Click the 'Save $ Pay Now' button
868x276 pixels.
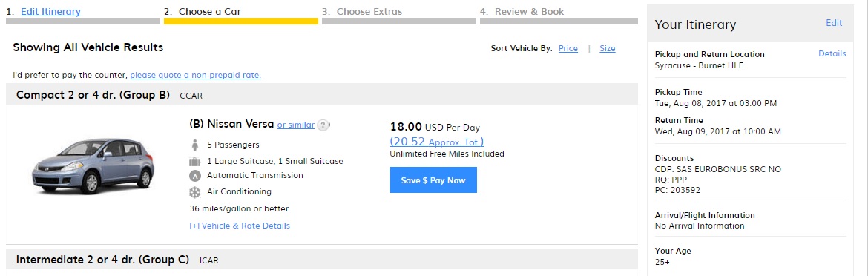pos(433,180)
